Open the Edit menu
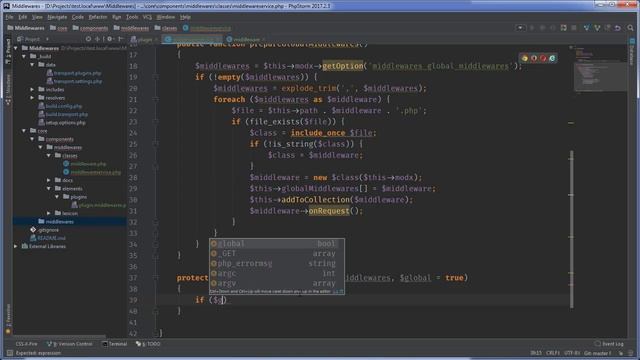640x360 pixels. point(22,17)
